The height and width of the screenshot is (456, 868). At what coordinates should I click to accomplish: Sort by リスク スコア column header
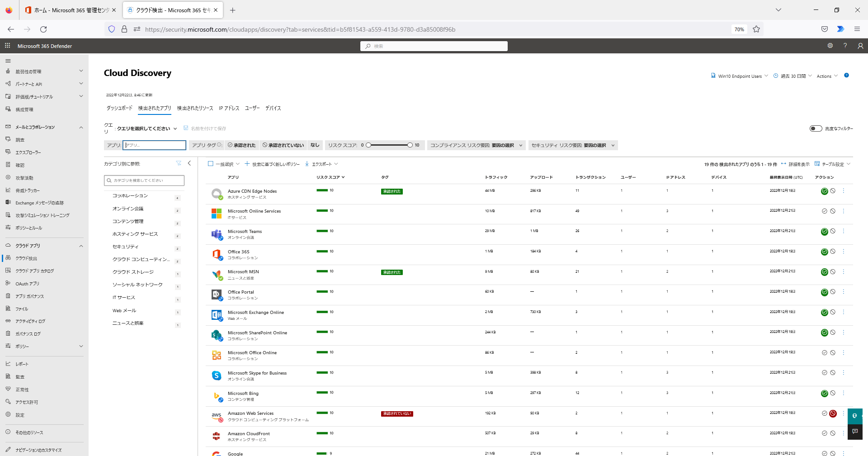pyautogui.click(x=330, y=177)
